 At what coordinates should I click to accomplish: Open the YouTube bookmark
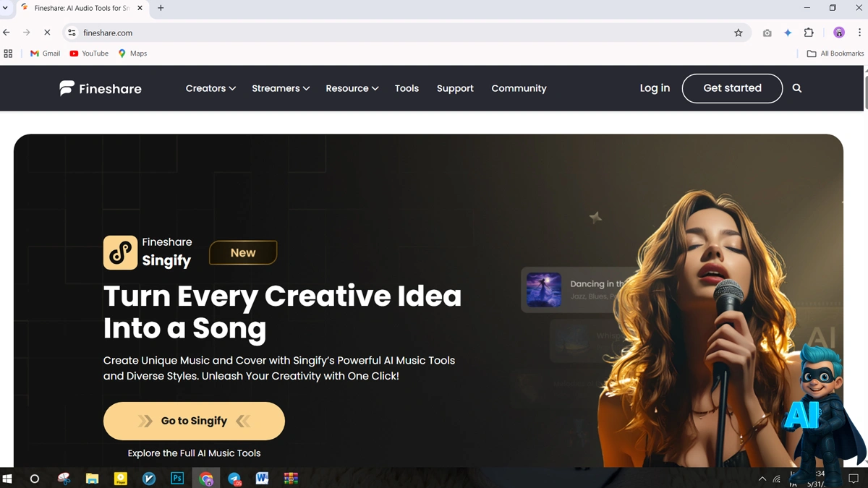[89, 53]
